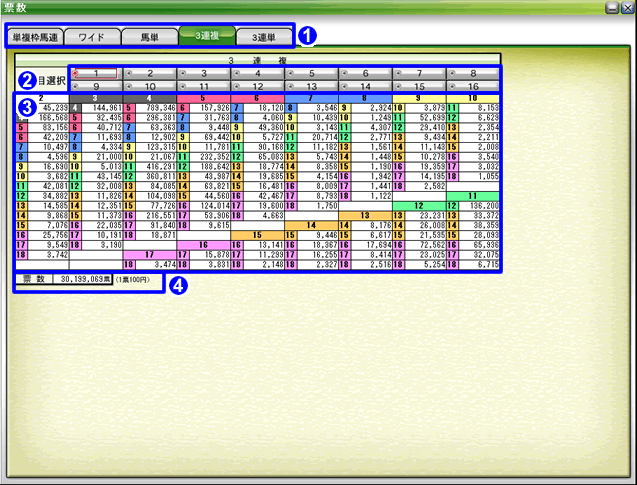Click vote count cell 17,694
This screenshot has height=485, width=637.
[371, 245]
